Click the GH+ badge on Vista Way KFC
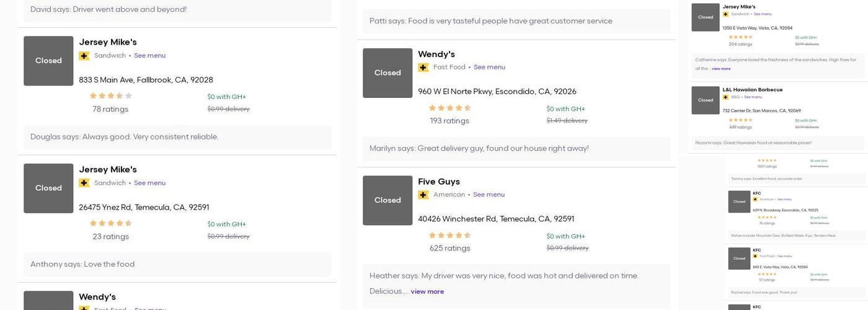This screenshot has height=310, width=868. [755, 256]
